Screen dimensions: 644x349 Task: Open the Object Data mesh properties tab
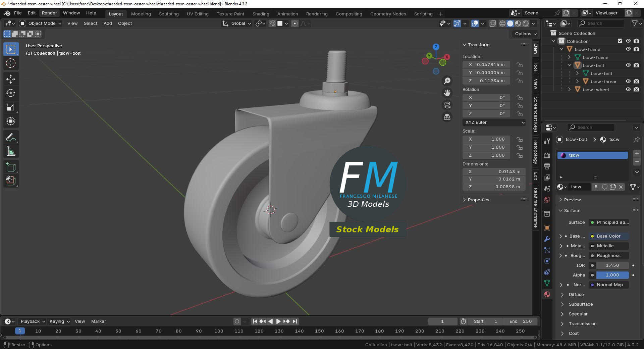[547, 283]
